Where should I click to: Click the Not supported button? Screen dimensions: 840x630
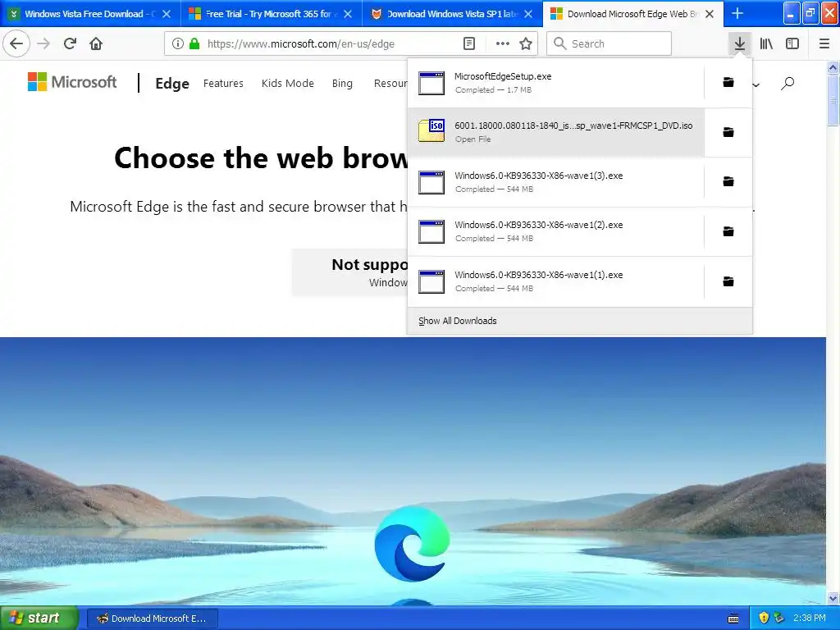click(350, 272)
